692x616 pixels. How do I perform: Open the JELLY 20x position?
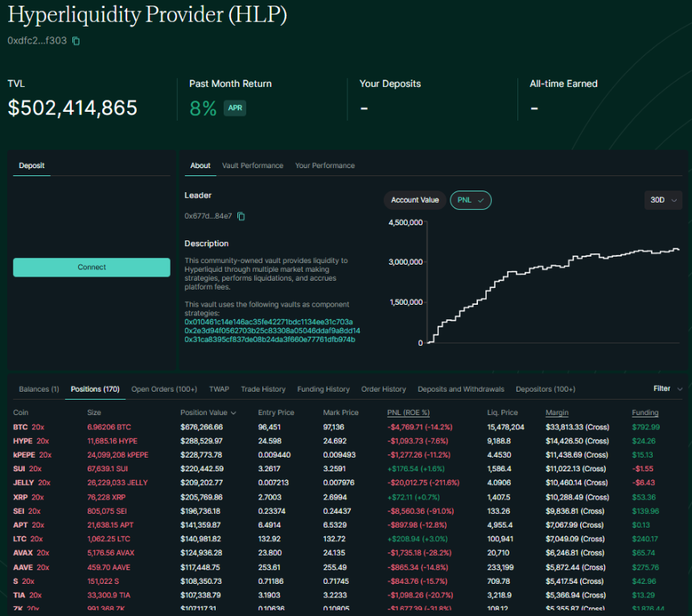click(x=31, y=483)
